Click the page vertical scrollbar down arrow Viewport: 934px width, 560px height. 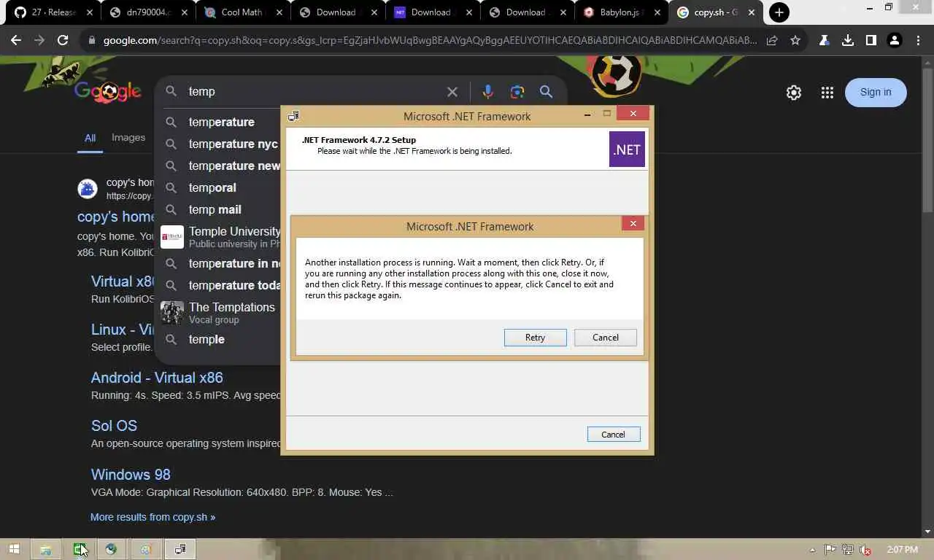(928, 532)
